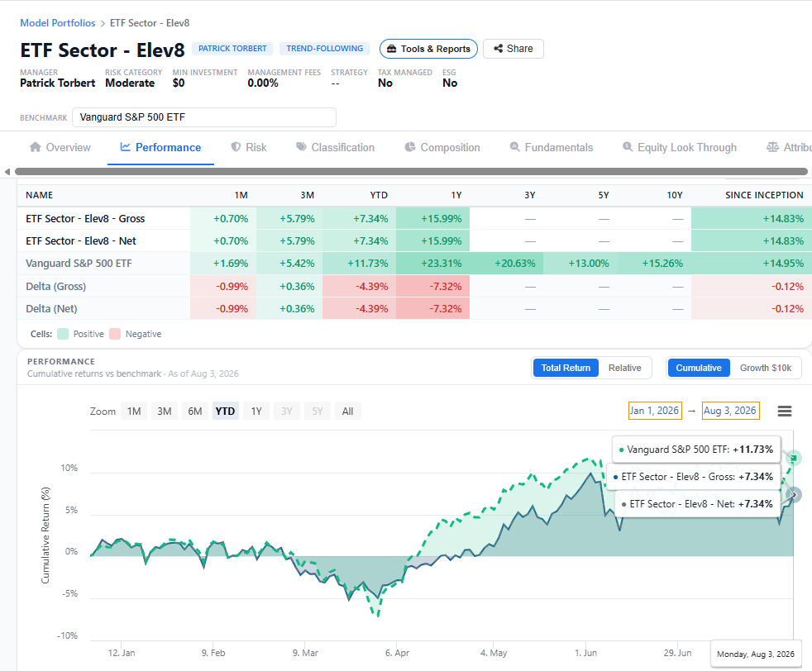Select the Performance tab
Viewport: 812px width, 671px height.
[160, 147]
